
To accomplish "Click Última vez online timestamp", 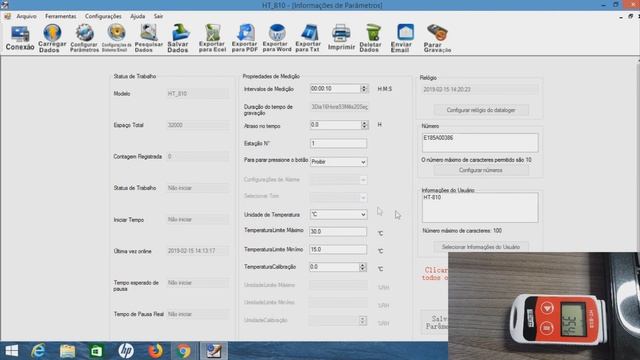I will (198, 251).
